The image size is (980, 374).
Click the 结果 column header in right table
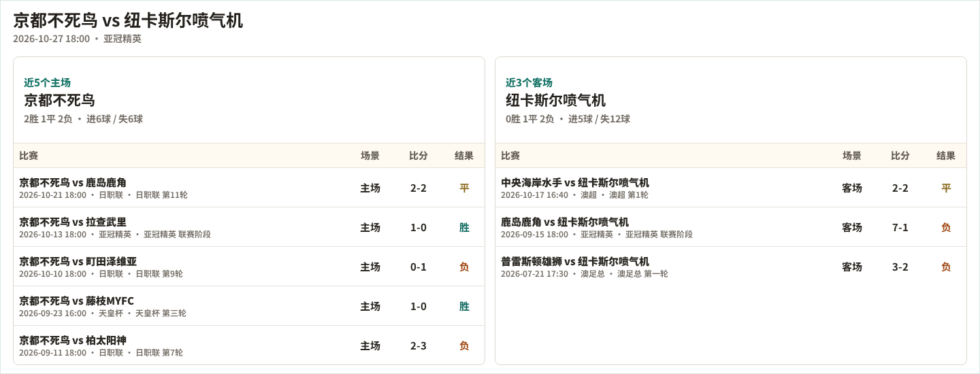click(x=946, y=156)
